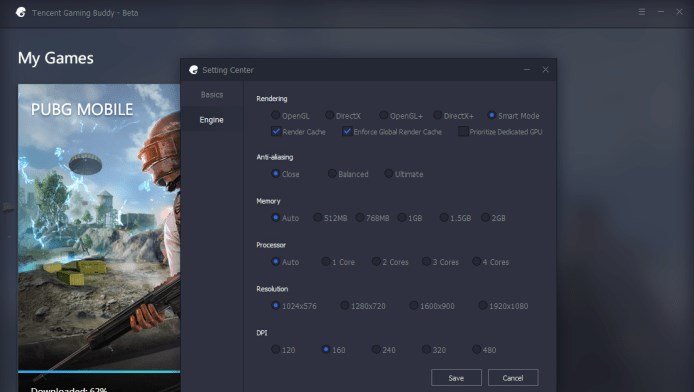Click the Setting Center logo icon

[x=193, y=69]
